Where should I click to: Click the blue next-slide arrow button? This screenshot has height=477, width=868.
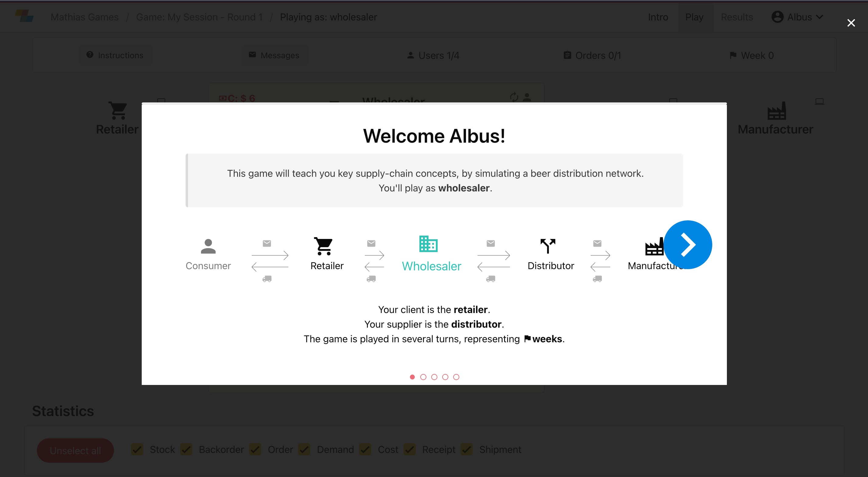coord(688,244)
